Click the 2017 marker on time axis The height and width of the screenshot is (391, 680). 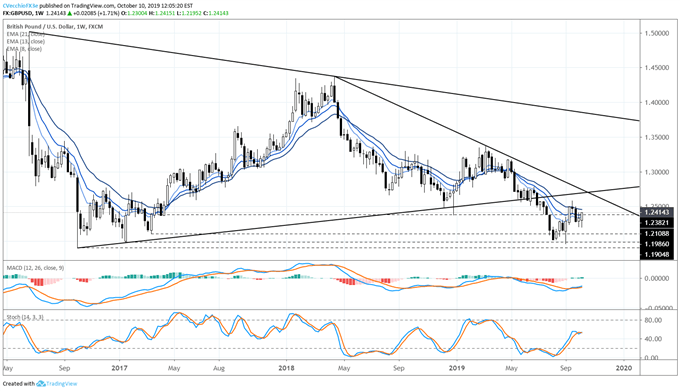pyautogui.click(x=119, y=368)
